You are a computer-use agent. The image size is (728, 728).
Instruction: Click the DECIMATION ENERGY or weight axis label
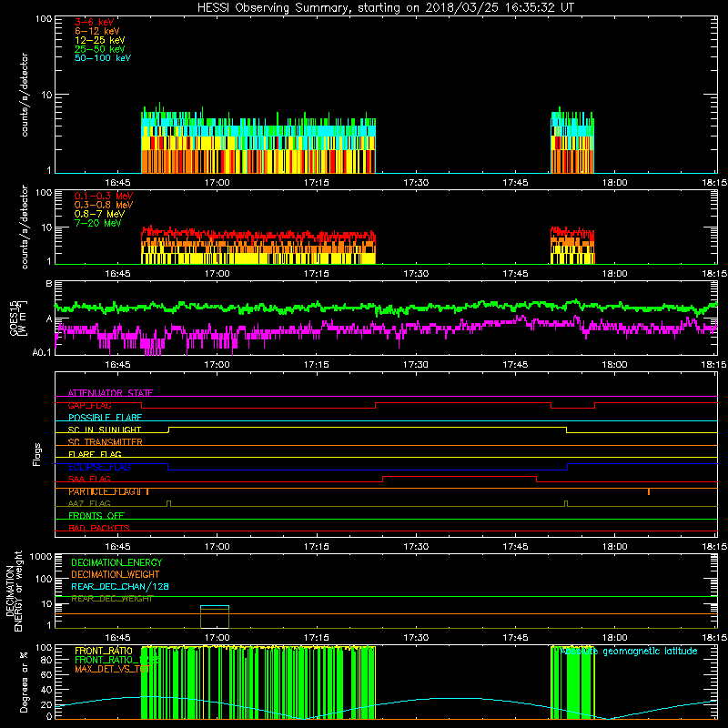tap(14, 591)
